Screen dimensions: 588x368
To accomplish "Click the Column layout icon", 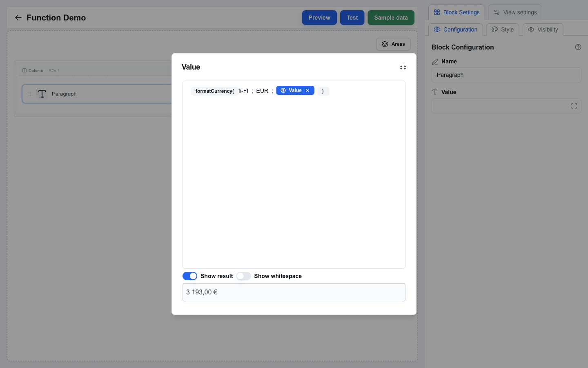I will (24, 70).
